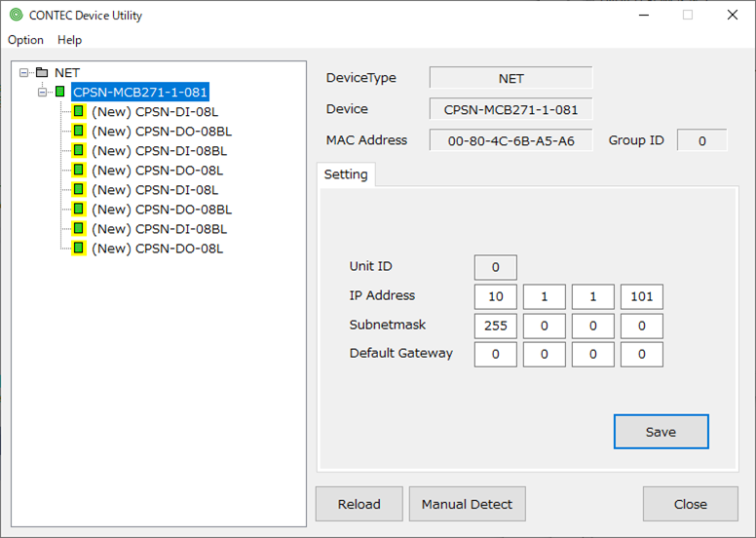Save the network settings
This screenshot has height=538, width=756.
tap(661, 432)
